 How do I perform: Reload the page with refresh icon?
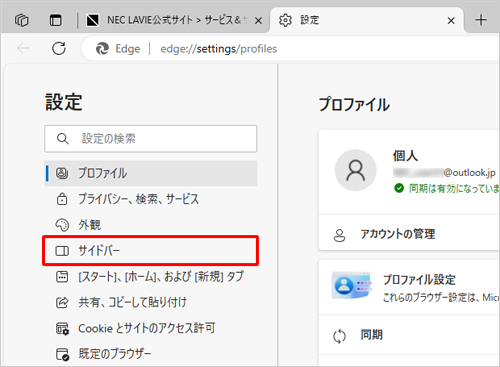coord(59,48)
